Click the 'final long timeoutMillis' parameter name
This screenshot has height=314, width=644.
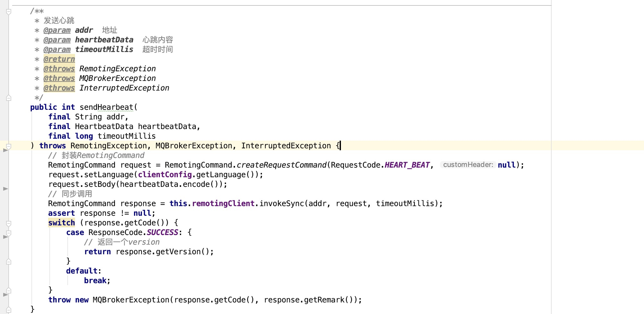(126, 136)
